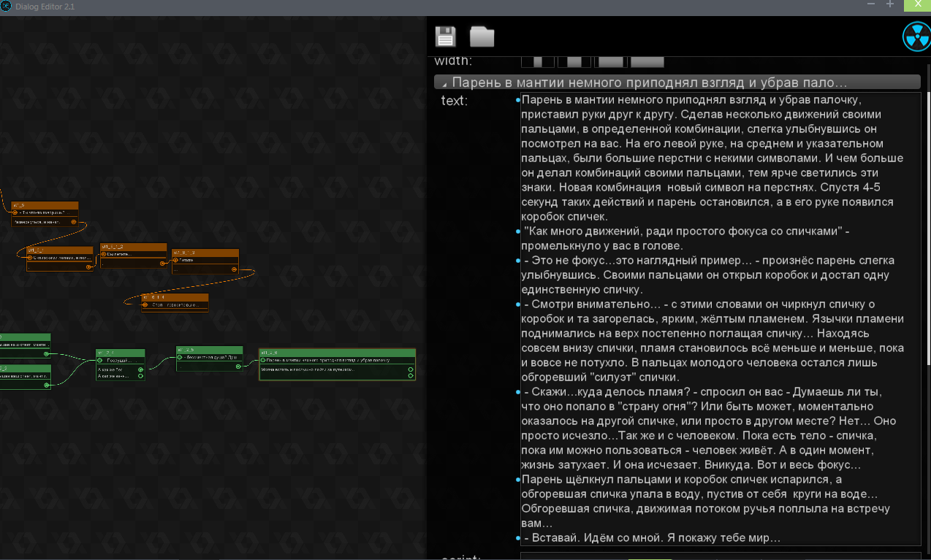The width and height of the screenshot is (931, 560).
Task: Open a dialog file with the folder icon
Action: click(482, 37)
